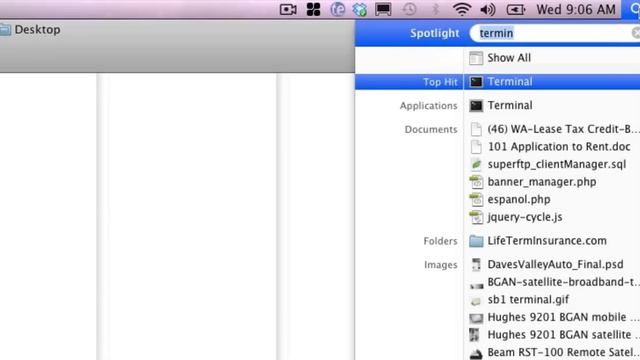The height and width of the screenshot is (360, 640).
Task: Click the clock reading Wed 9:06 AM
Action: (x=576, y=9)
